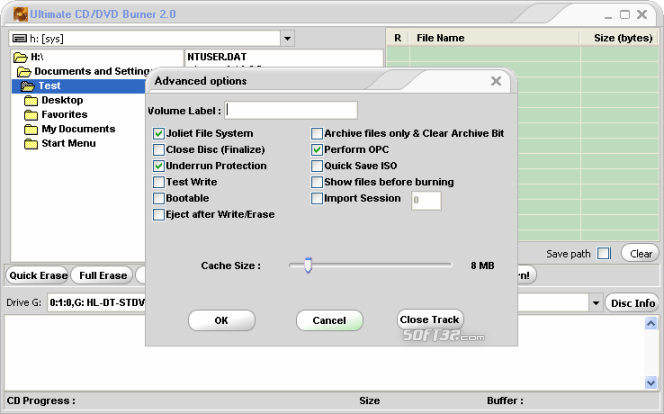The width and height of the screenshot is (664, 414).
Task: Click Cancel in Advanced options
Action: click(329, 320)
